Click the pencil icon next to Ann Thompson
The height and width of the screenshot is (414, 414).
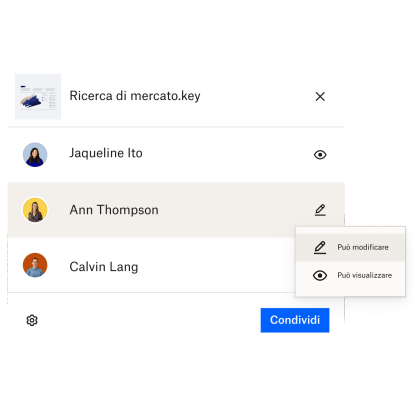(320, 210)
